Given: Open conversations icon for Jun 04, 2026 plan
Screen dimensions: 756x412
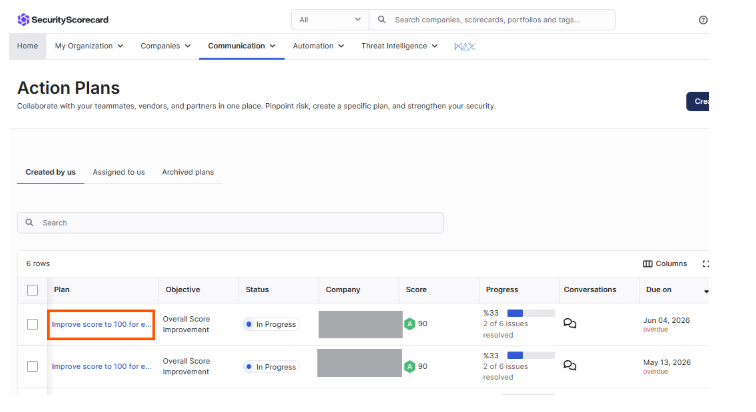Looking at the screenshot, I should pyautogui.click(x=569, y=323).
